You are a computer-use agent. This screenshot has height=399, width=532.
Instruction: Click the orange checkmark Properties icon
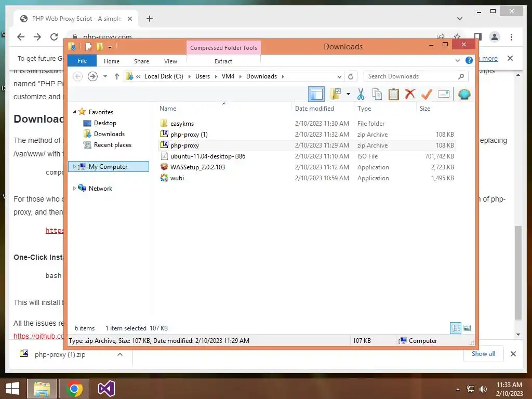(x=427, y=94)
